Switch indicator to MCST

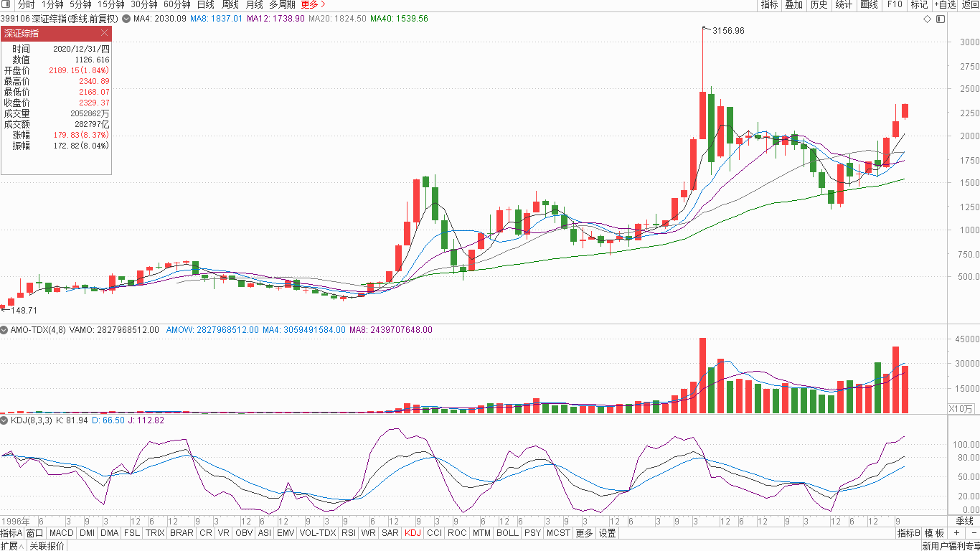558,533
